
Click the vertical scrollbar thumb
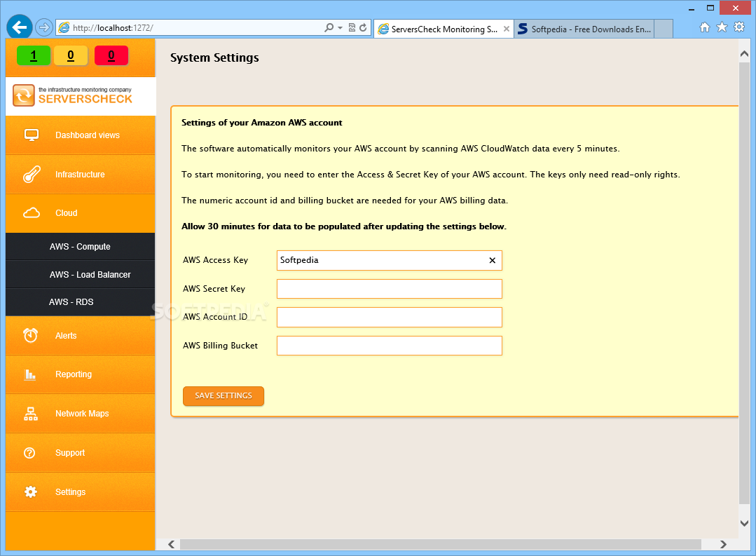(744, 283)
